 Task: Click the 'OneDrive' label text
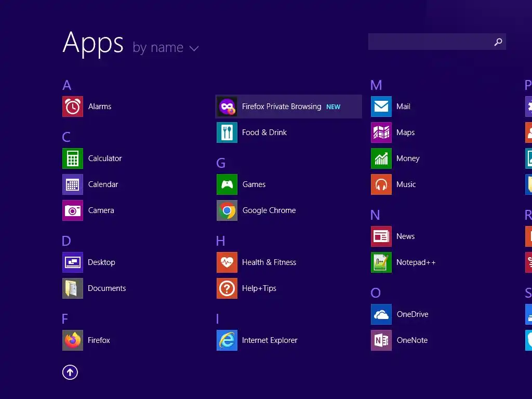click(413, 314)
